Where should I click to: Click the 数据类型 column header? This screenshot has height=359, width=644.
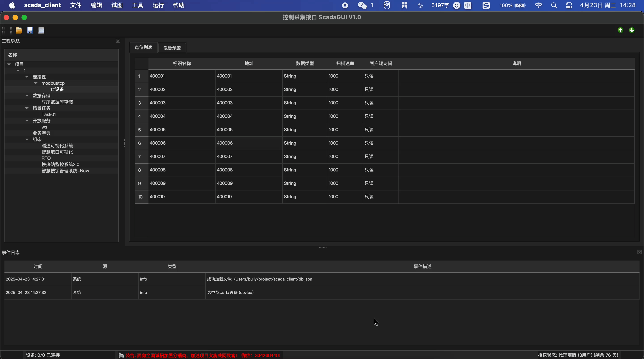[x=305, y=63]
